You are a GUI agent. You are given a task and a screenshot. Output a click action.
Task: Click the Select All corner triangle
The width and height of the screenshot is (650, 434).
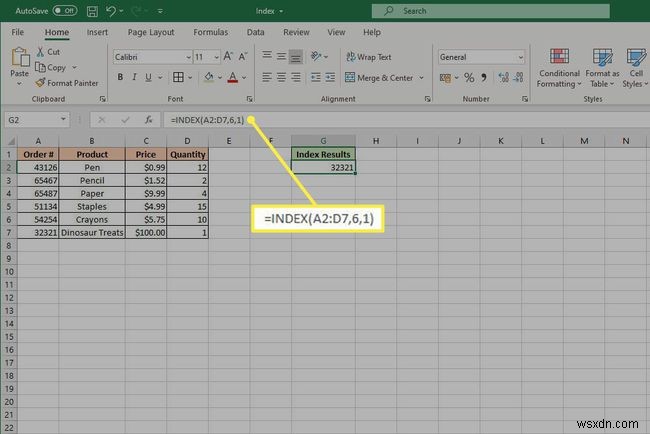coord(11,141)
